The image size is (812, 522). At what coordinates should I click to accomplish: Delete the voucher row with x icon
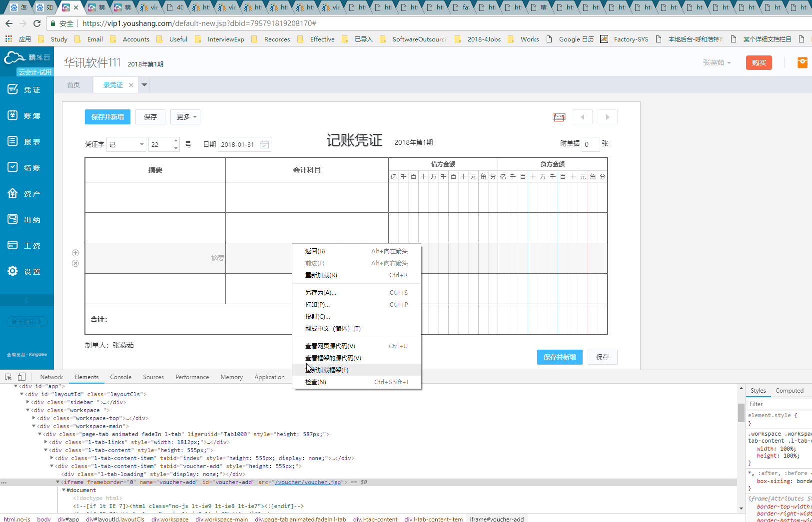(x=75, y=263)
